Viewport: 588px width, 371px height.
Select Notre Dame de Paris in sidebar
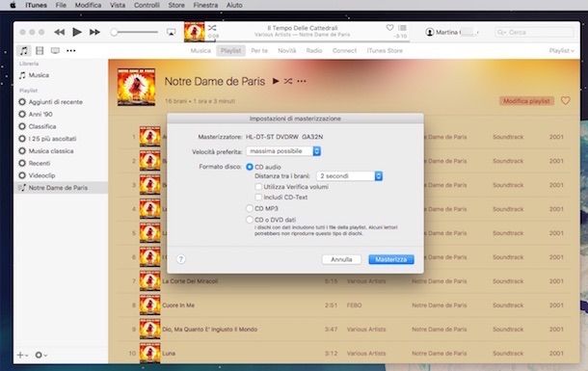click(x=60, y=188)
